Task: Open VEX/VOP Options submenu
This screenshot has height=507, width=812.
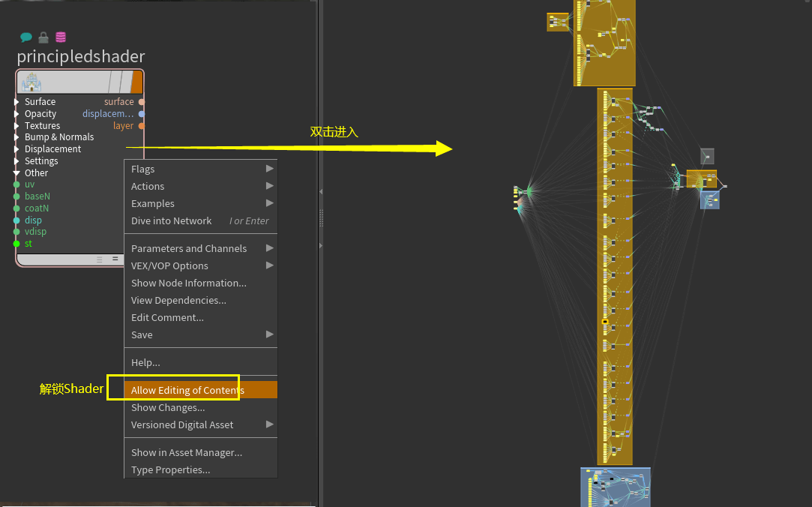Action: pos(201,265)
